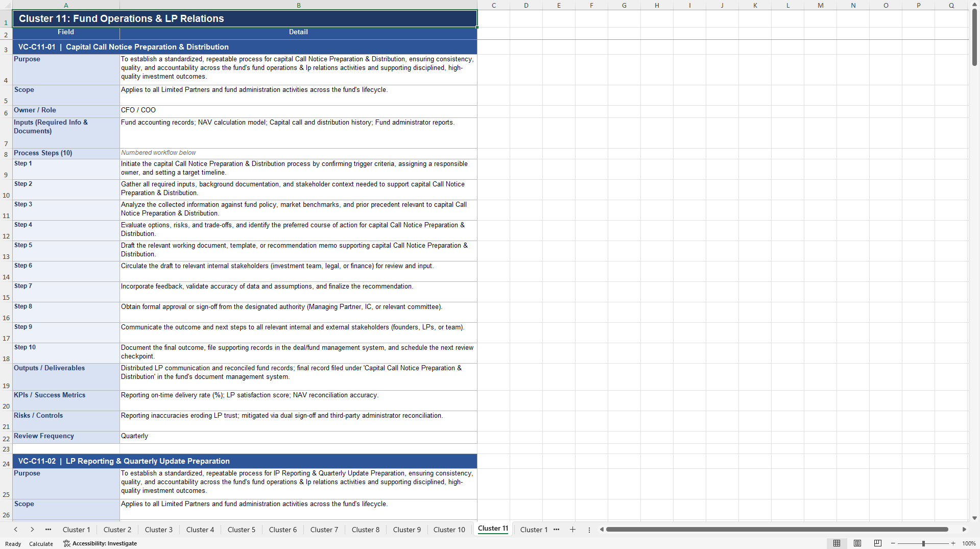Open the Cluster 1 sheet tab
This screenshot has width=980, height=549.
point(76,530)
